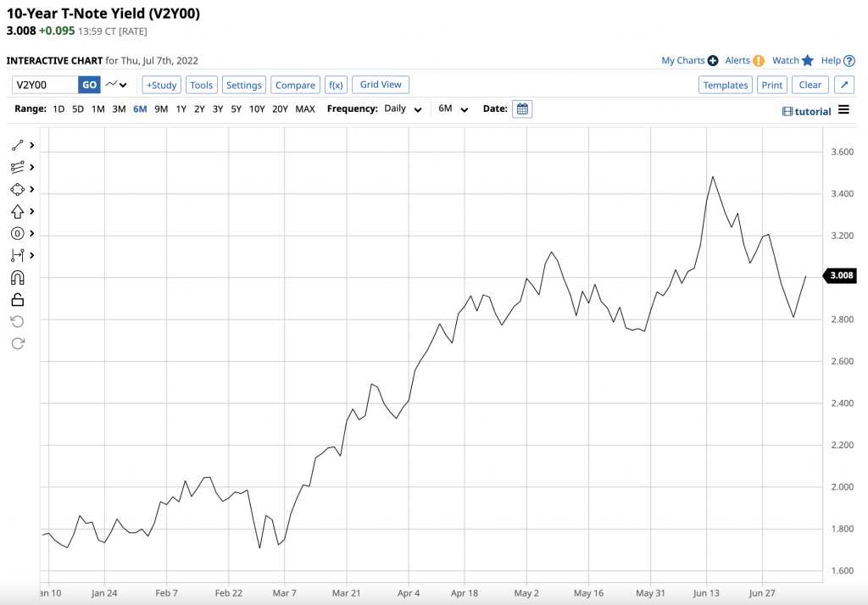Image resolution: width=868 pixels, height=605 pixels.
Task: Select the 3Y range
Action: [218, 109]
